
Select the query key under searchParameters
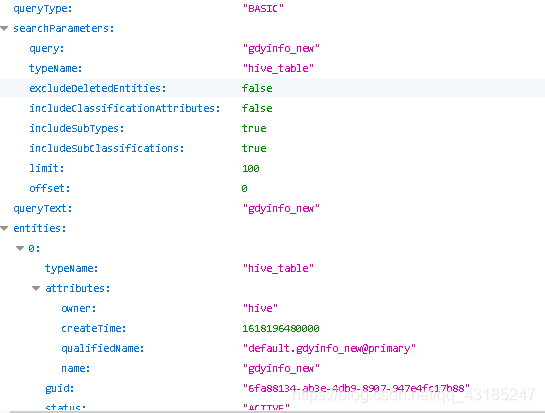[47, 49]
